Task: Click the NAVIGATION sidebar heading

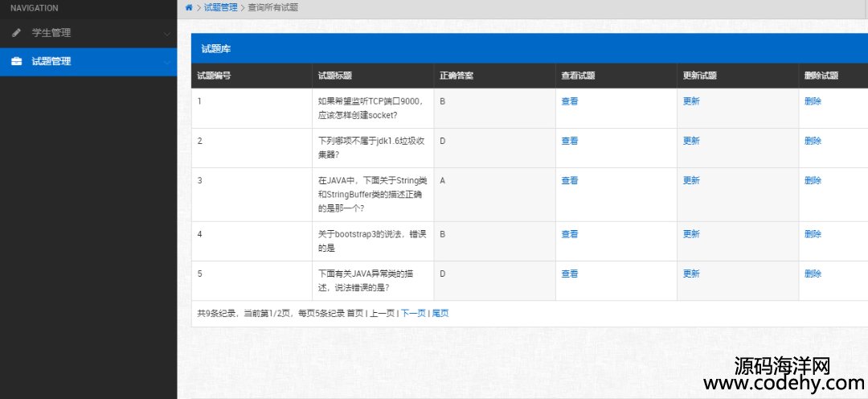Action: [35, 8]
